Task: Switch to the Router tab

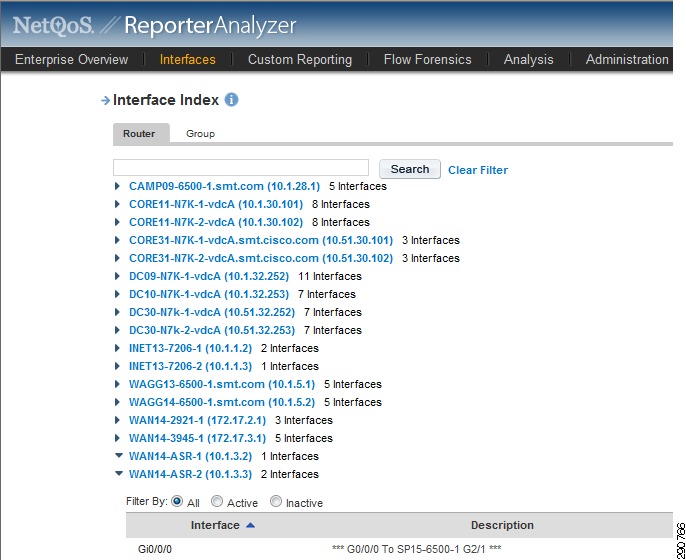Action: tap(139, 133)
